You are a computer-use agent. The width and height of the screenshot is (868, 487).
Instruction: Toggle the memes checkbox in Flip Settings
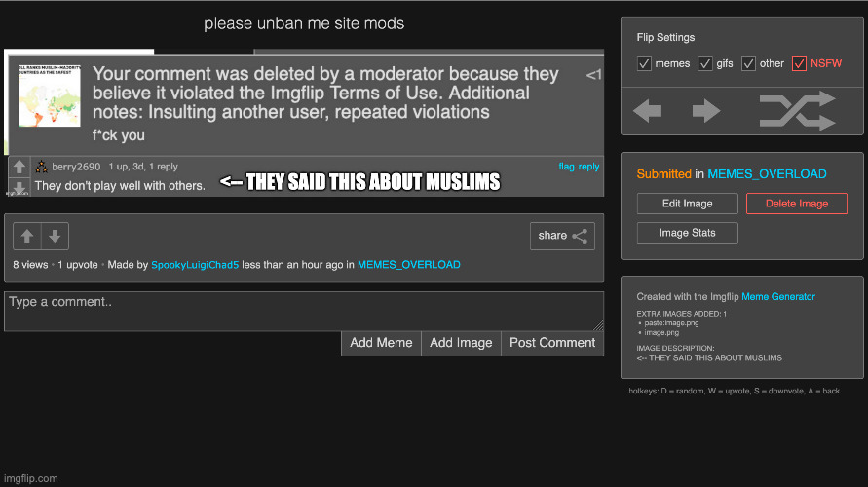tap(644, 63)
